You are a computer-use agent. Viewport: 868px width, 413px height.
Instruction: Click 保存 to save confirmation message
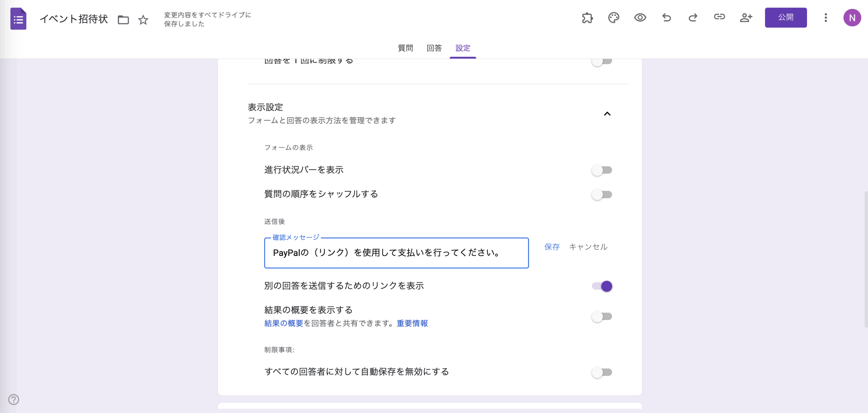(552, 247)
